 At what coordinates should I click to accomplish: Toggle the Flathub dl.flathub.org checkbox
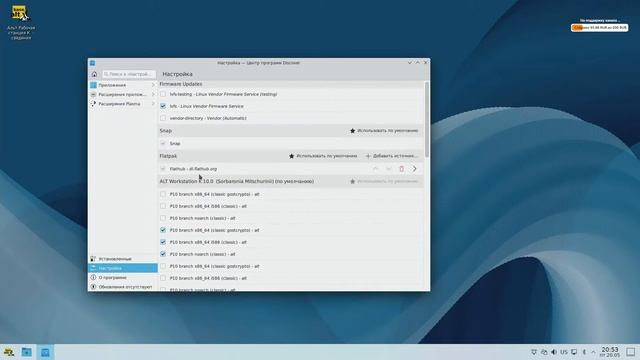pyautogui.click(x=163, y=169)
